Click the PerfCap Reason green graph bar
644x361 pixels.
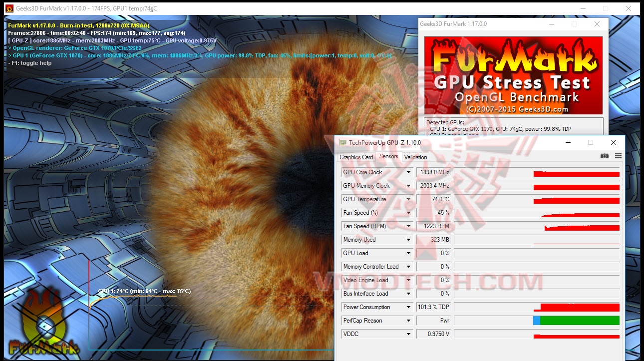[580, 321]
